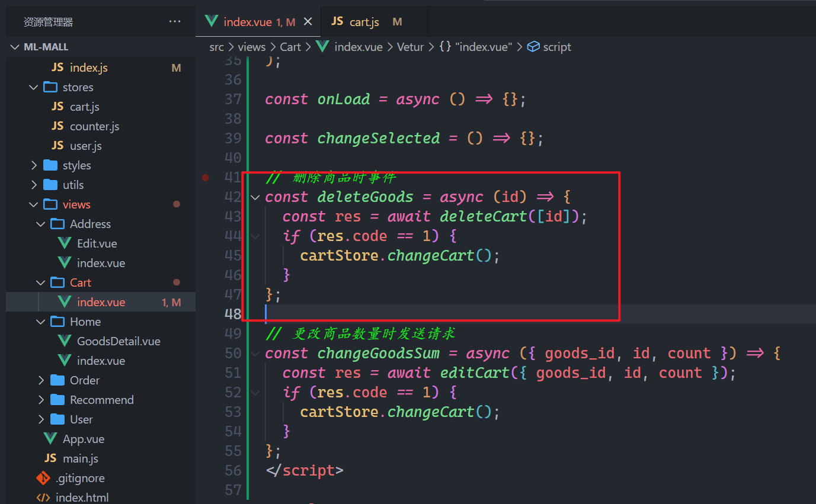
Task: Click 'changeSelected' identifier on line 39
Action: point(379,138)
